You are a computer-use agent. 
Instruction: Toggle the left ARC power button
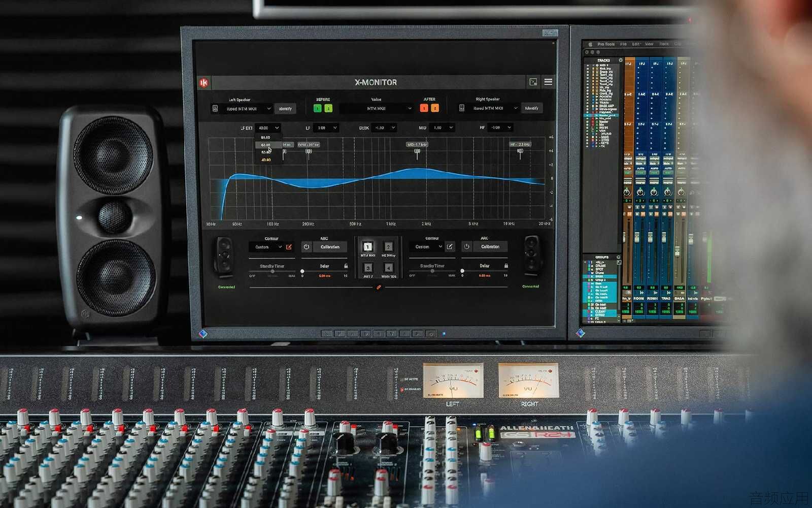307,247
